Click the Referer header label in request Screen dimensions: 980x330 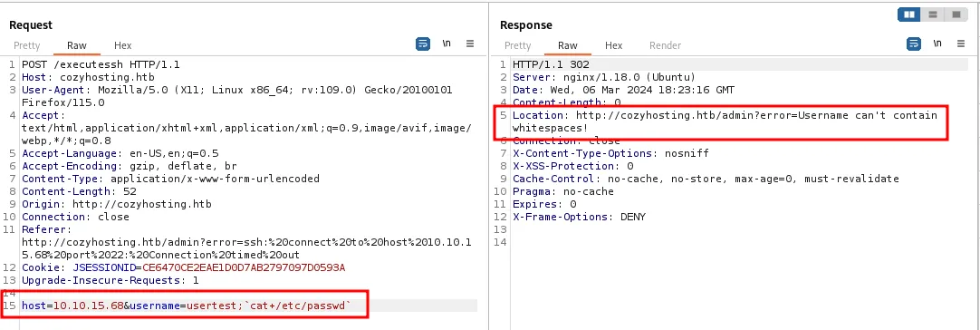[x=47, y=229]
